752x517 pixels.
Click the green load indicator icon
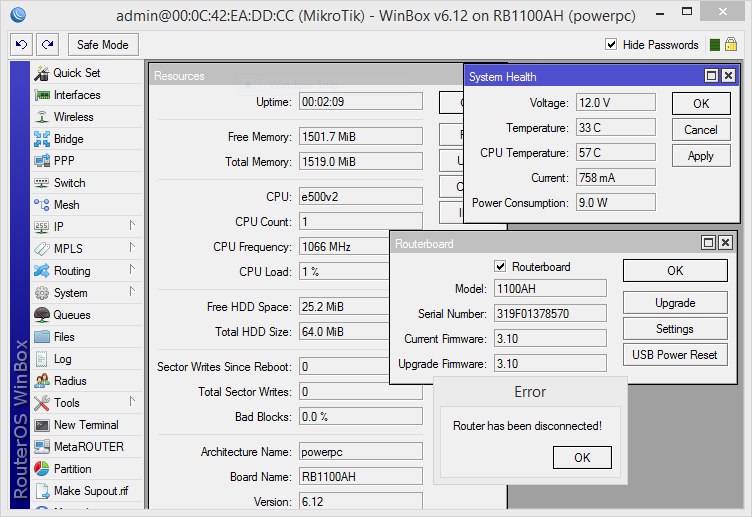tap(715, 45)
